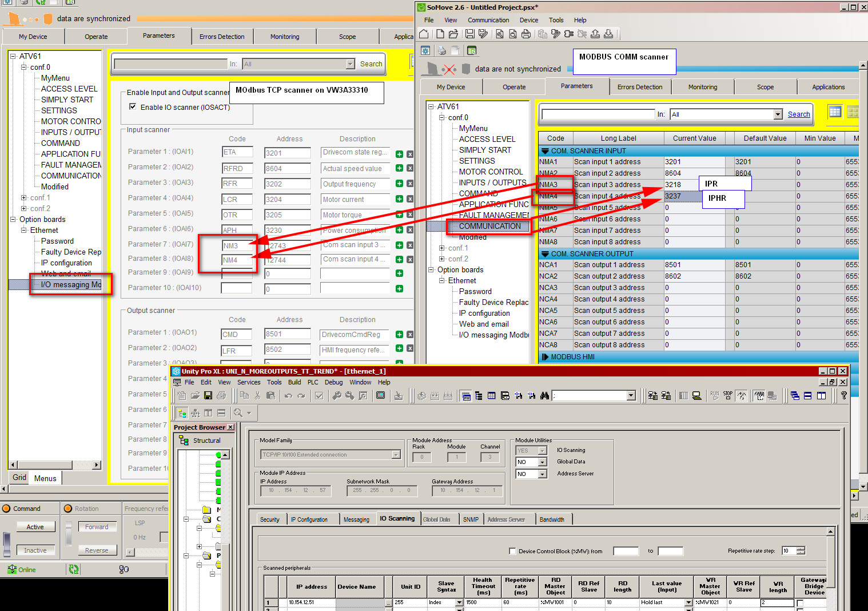Collapse the COM. SCANNER INPUT section
Image resolution: width=868 pixels, height=611 pixels.
point(545,151)
